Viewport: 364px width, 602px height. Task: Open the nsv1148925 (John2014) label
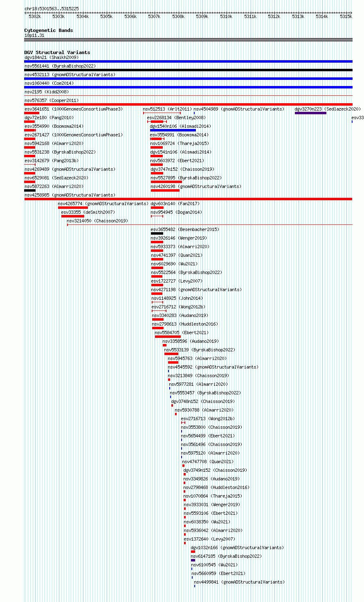click(177, 298)
